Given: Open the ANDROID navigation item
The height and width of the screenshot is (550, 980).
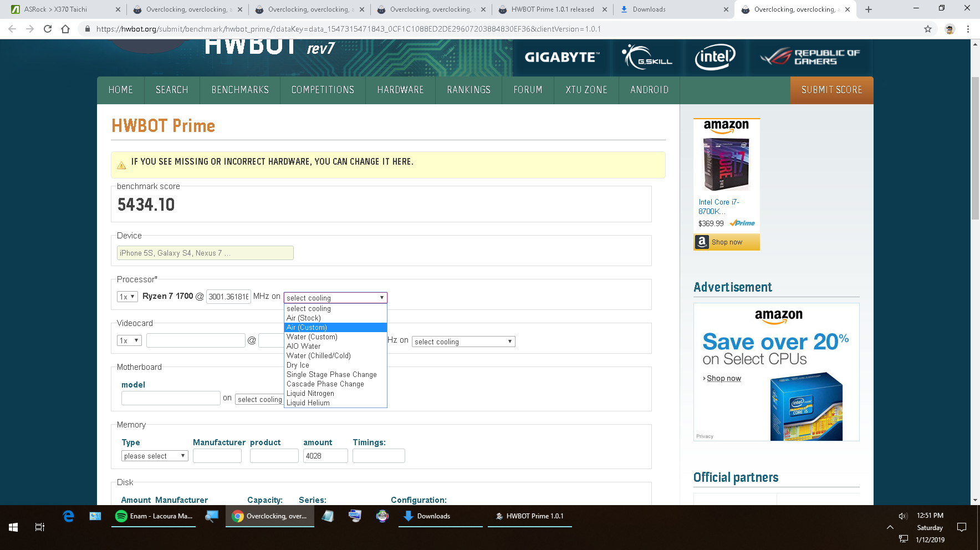Looking at the screenshot, I should click(x=650, y=90).
